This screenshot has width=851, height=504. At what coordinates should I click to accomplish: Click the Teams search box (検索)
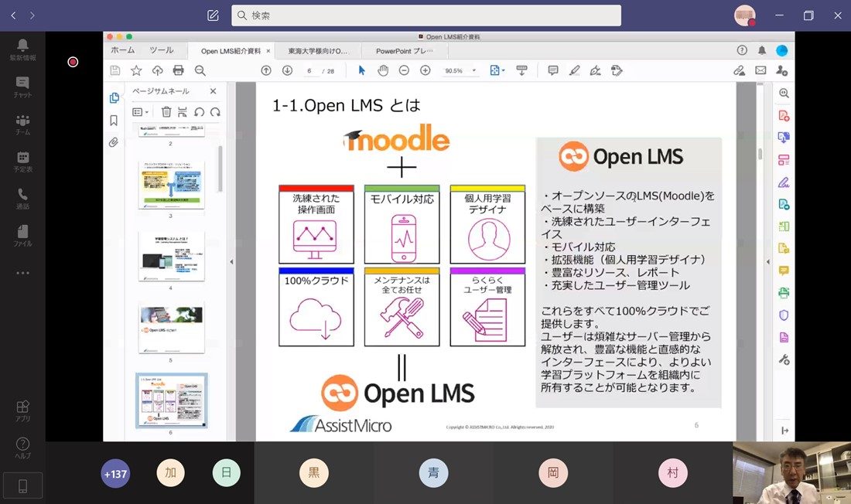(426, 15)
